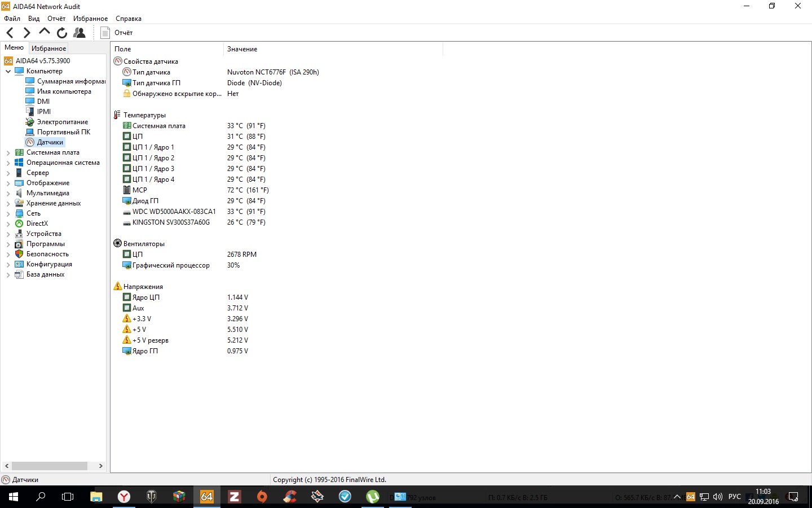Select the Системная плата temperature row
This screenshot has height=508, width=812.
point(158,126)
